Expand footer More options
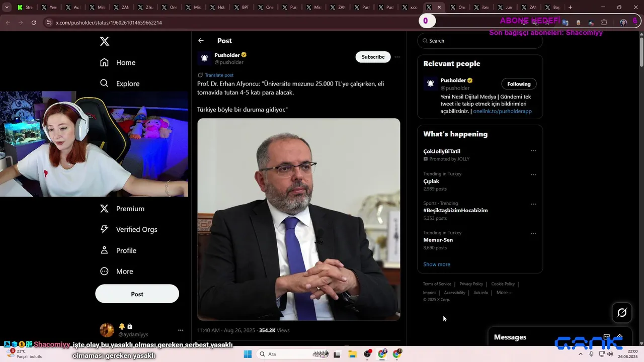Screen dimensions: 644x362 click(x=504, y=293)
